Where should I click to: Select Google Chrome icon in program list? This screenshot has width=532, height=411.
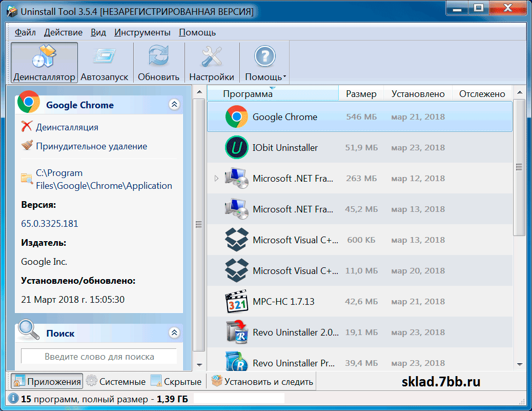point(236,116)
